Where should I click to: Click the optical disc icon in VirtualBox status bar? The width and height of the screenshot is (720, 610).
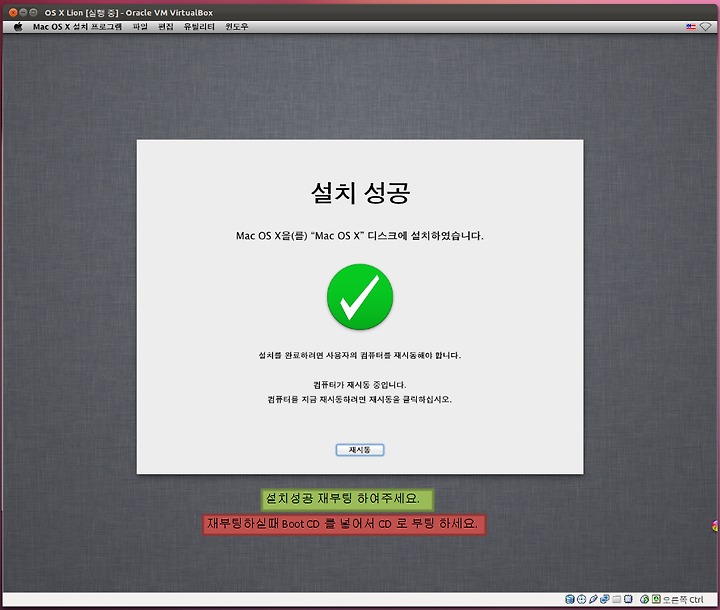pyautogui.click(x=581, y=599)
